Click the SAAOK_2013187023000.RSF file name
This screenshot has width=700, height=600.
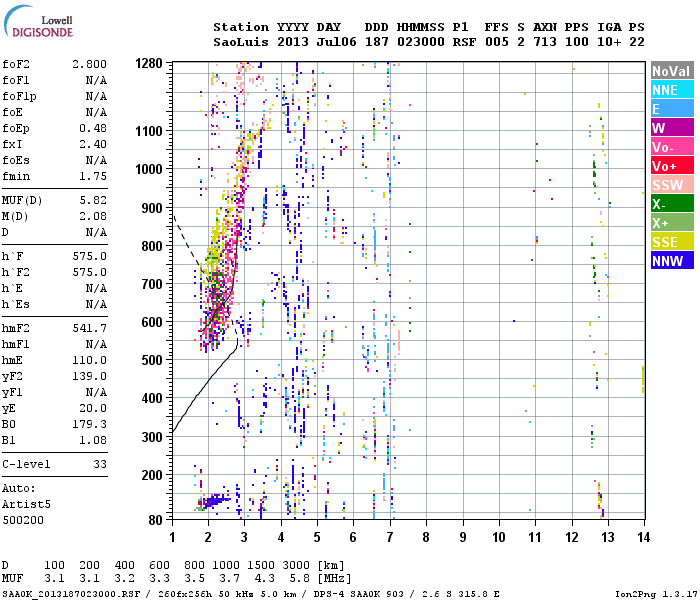point(71,594)
